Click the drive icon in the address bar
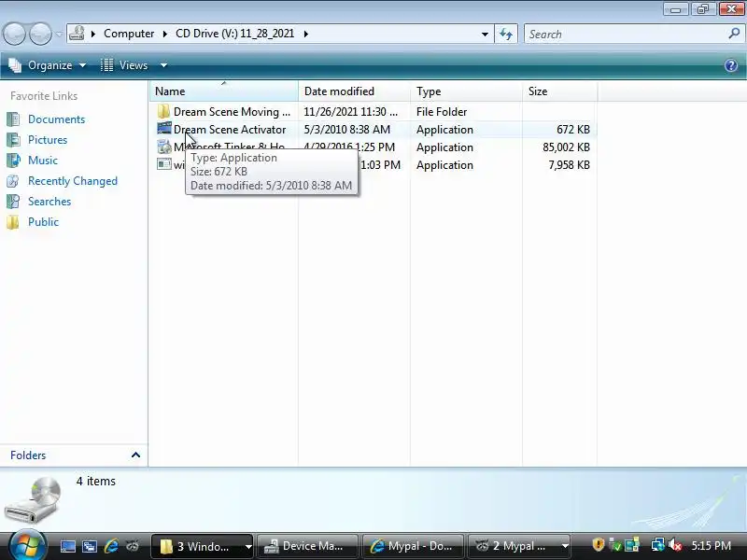The image size is (747, 560). (77, 34)
